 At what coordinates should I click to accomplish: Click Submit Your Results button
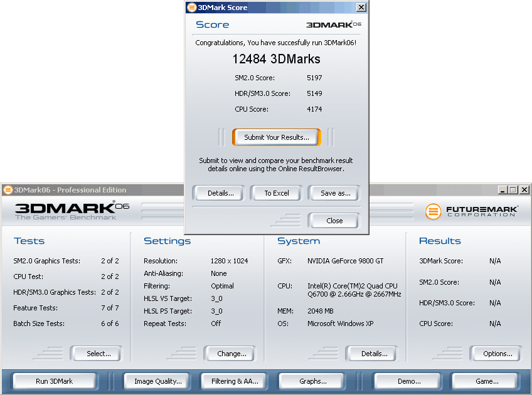point(277,137)
